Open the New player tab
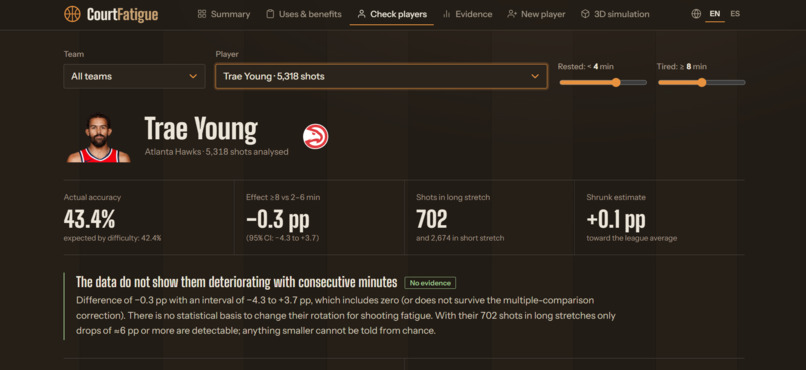806x370 pixels. coord(536,14)
